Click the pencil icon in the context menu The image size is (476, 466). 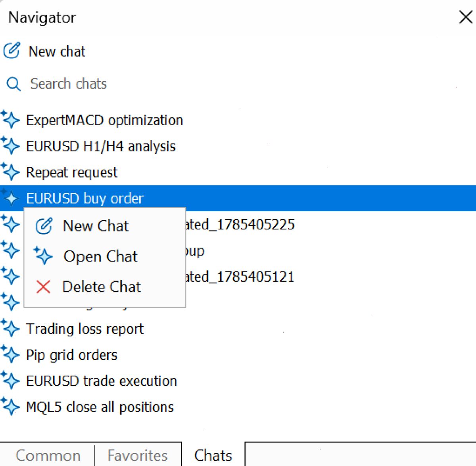[44, 226]
